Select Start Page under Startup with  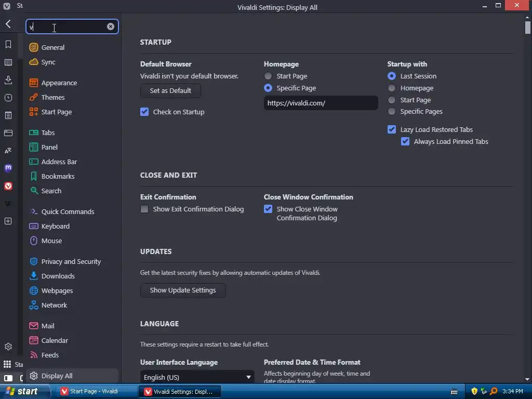coord(392,100)
